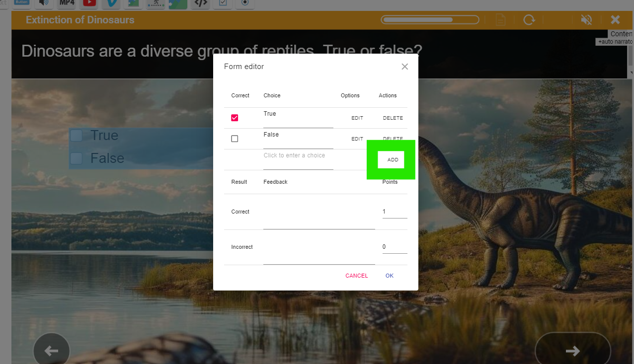Click the slide question heading text

pyautogui.click(x=222, y=51)
